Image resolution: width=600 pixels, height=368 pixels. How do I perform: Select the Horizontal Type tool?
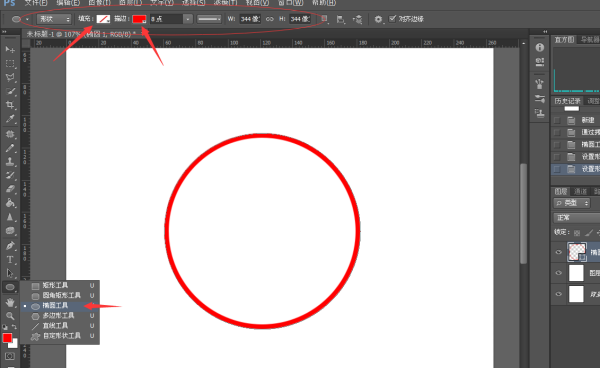point(10,260)
